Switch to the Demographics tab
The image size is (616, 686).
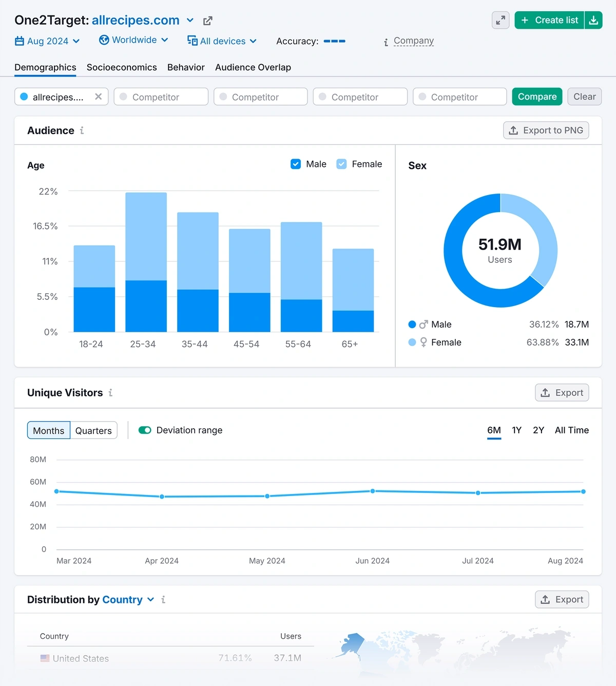coord(45,67)
